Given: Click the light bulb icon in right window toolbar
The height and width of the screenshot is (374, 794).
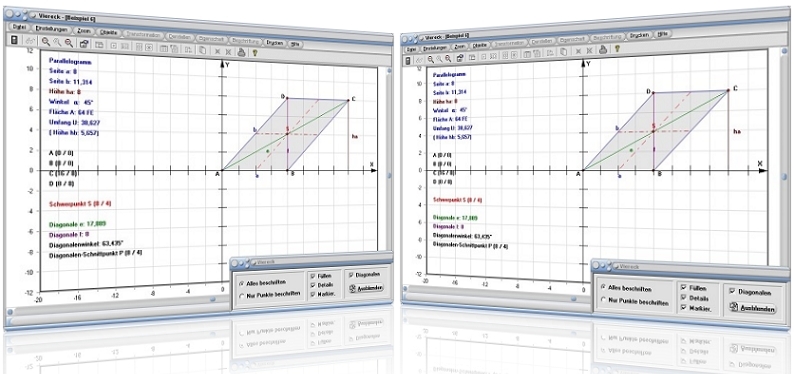Looking at the screenshot, I should pos(617,49).
